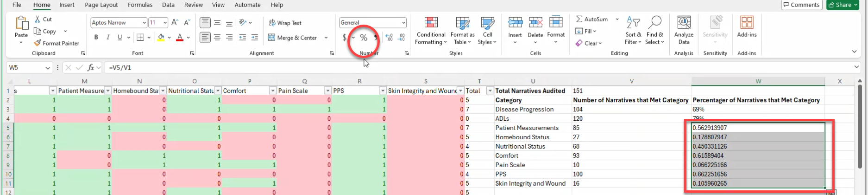Open the General number format dropdown

point(403,23)
